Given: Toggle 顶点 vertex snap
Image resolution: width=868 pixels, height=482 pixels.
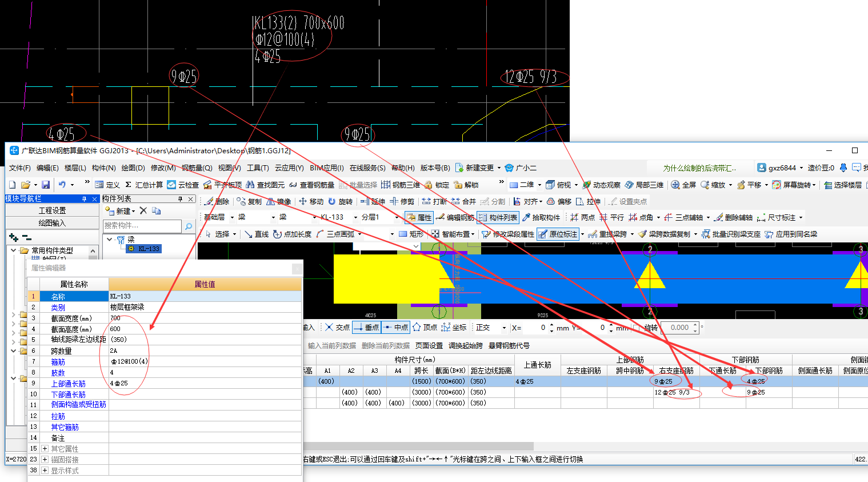Looking at the screenshot, I should 425,327.
